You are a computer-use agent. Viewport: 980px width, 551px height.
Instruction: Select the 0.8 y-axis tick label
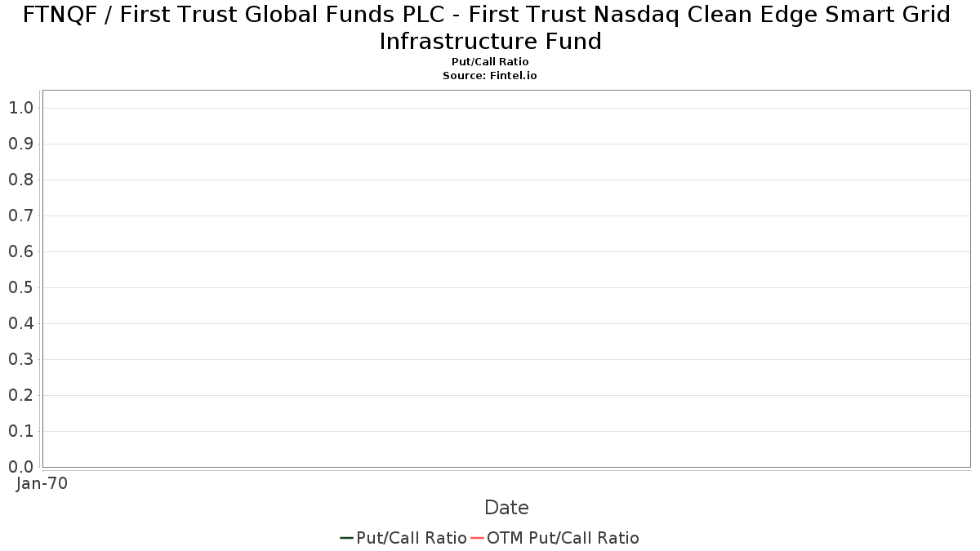20,180
